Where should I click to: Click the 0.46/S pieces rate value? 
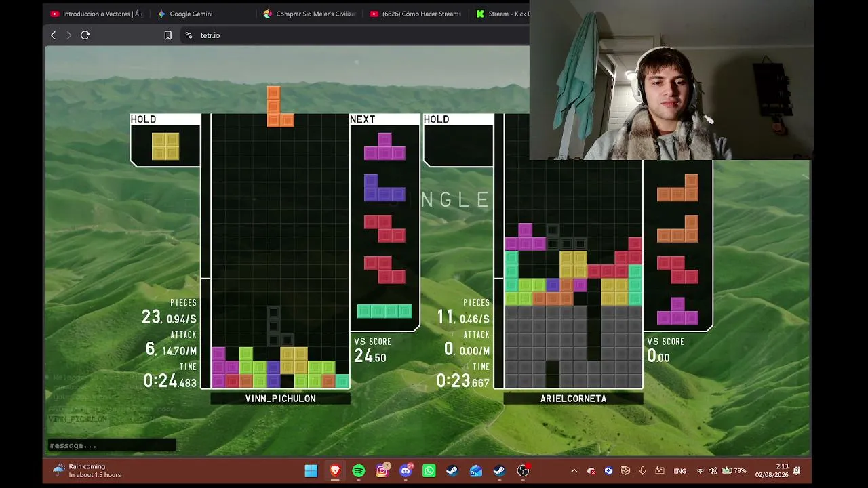click(x=475, y=319)
